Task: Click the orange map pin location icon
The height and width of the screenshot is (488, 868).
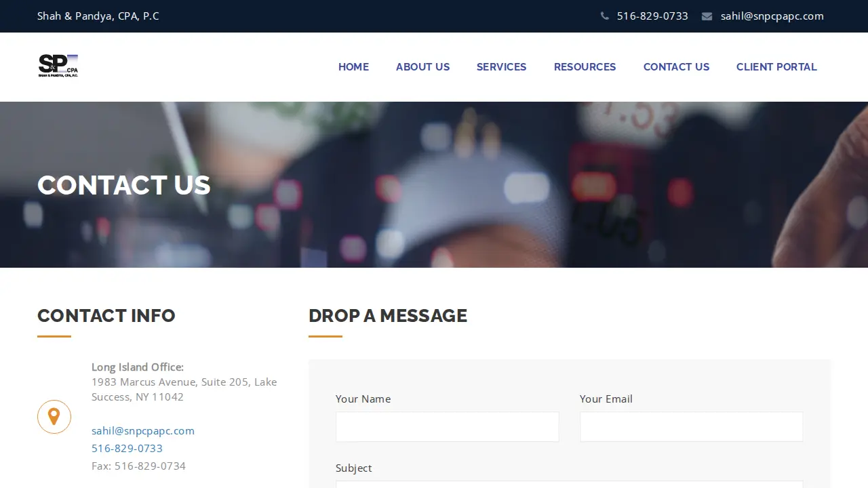Action: click(54, 417)
